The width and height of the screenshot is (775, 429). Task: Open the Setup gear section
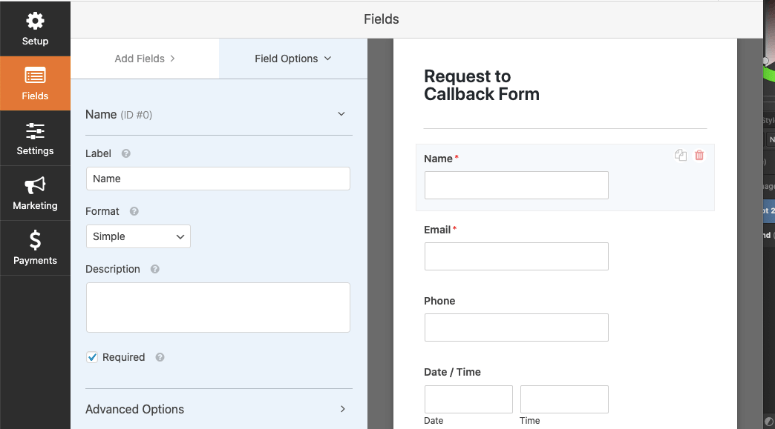coord(35,29)
